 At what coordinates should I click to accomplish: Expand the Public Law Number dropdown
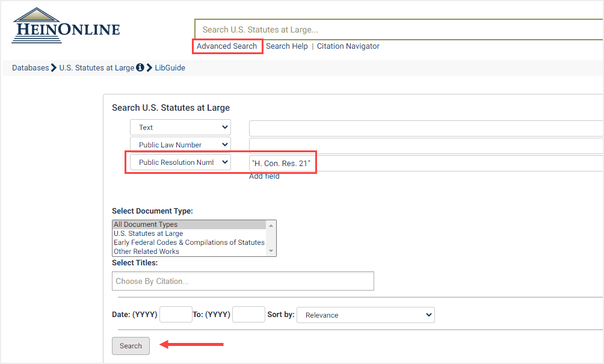pyautogui.click(x=180, y=145)
